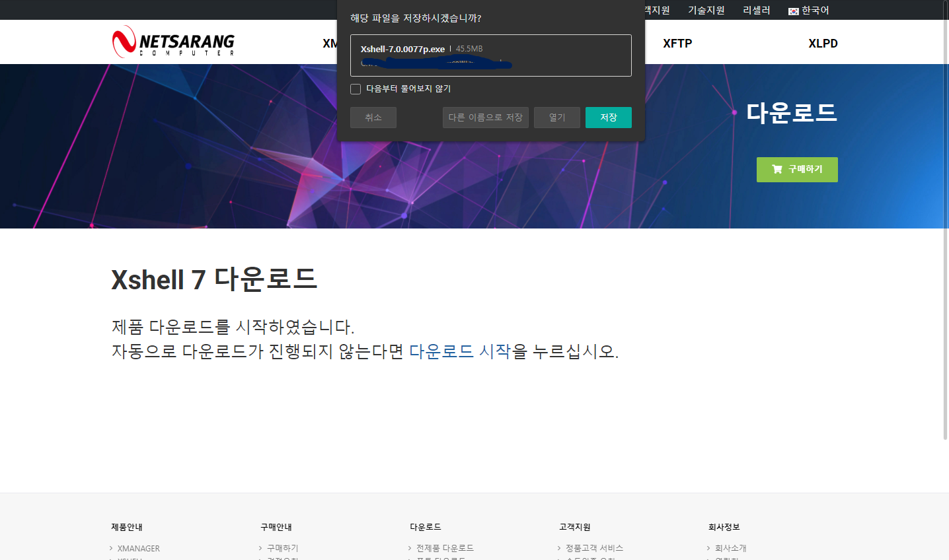Image resolution: width=949 pixels, height=560 pixels.
Task: Click the shopping cart icon on 구매하기
Action: click(x=777, y=169)
